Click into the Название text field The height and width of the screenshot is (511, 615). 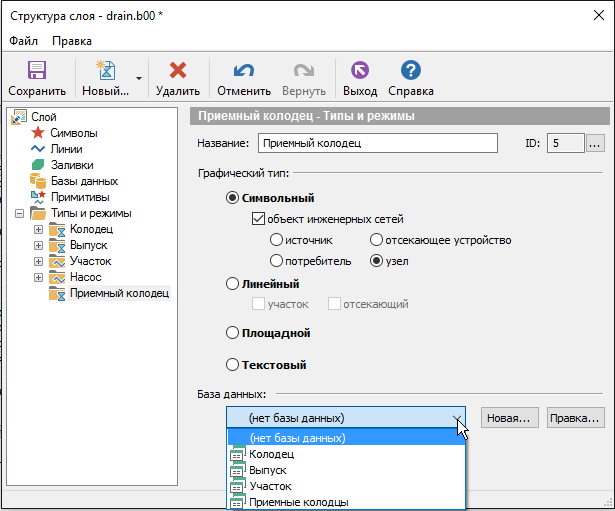pos(376,143)
